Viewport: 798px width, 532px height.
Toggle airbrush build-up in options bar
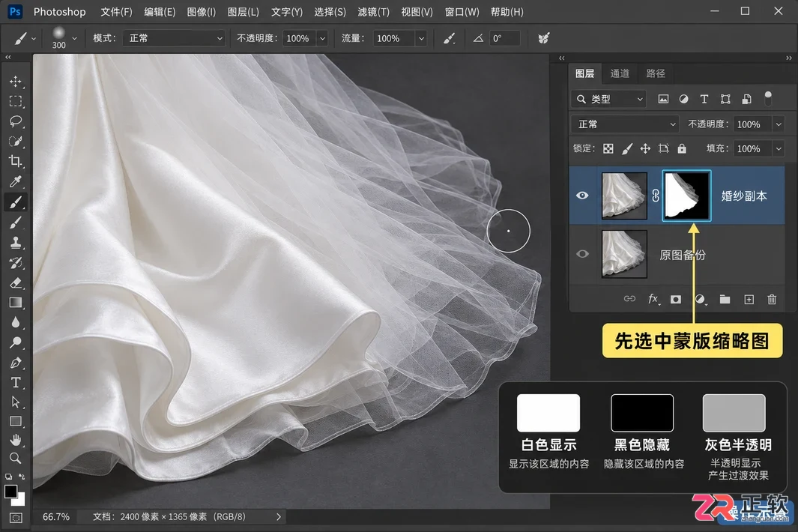pyautogui.click(x=450, y=38)
